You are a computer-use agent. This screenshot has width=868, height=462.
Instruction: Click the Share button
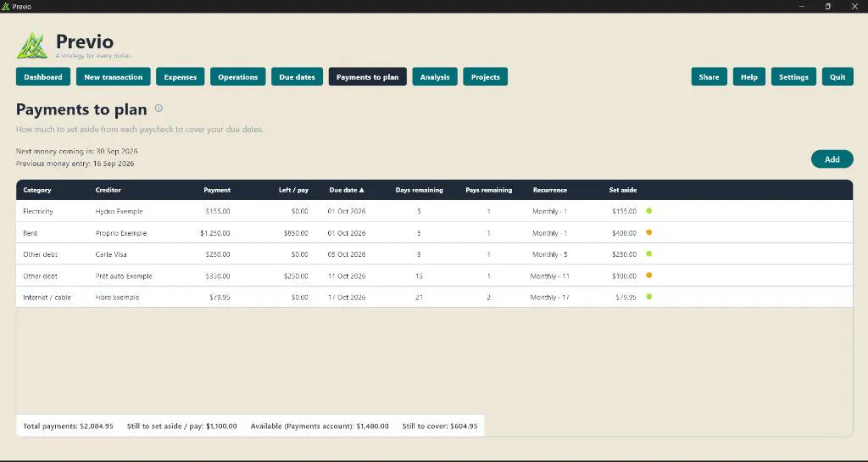(709, 77)
